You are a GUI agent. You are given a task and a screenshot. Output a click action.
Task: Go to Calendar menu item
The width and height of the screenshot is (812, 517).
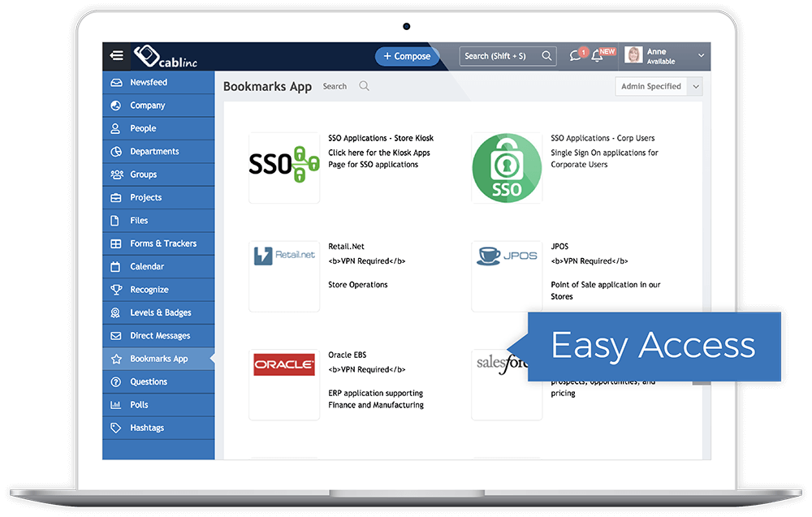158,266
